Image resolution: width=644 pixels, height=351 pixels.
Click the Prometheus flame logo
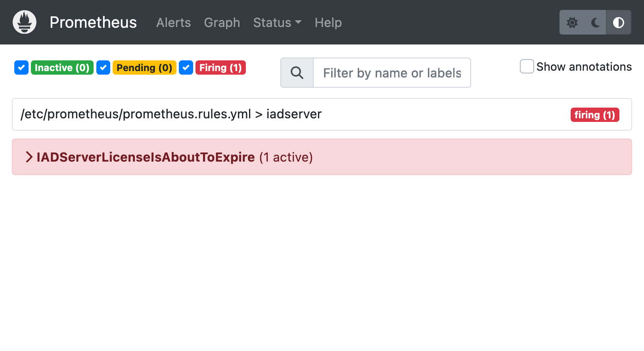[x=25, y=22]
